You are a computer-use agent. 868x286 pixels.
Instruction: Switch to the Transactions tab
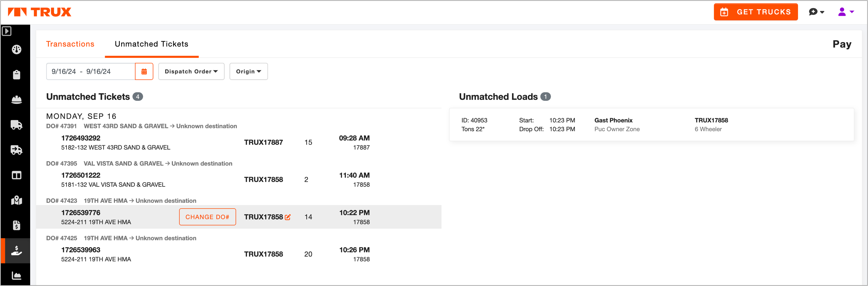70,44
